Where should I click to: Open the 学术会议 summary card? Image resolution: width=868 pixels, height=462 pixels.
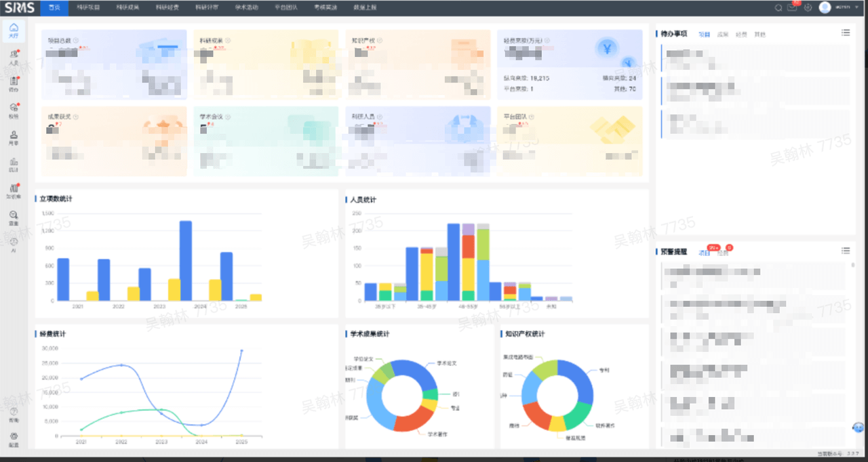click(266, 141)
